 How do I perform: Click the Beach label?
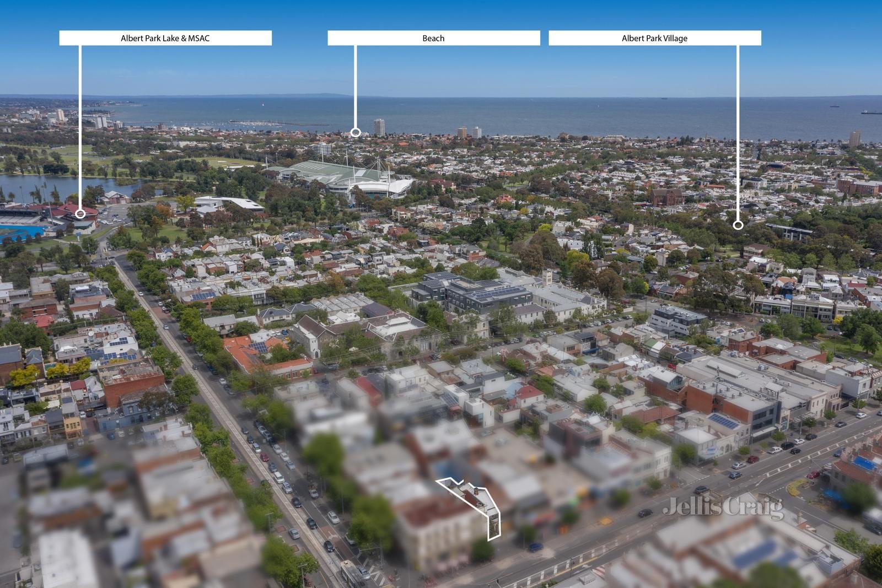pyautogui.click(x=434, y=38)
